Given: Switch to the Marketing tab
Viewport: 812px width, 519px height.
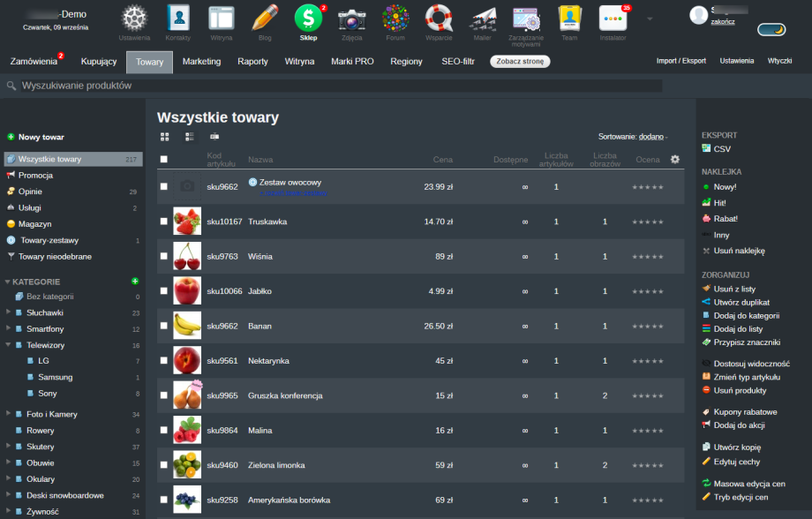Looking at the screenshot, I should click(x=201, y=61).
